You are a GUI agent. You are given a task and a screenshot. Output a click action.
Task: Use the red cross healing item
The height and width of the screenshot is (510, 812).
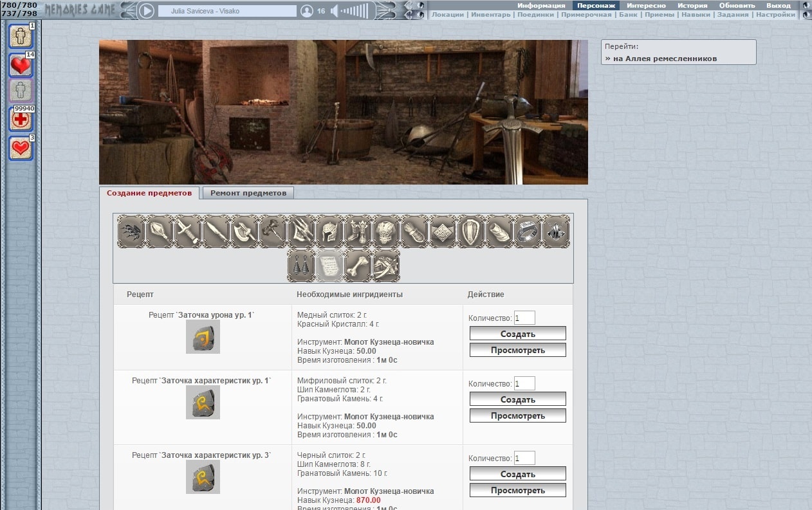click(x=21, y=120)
